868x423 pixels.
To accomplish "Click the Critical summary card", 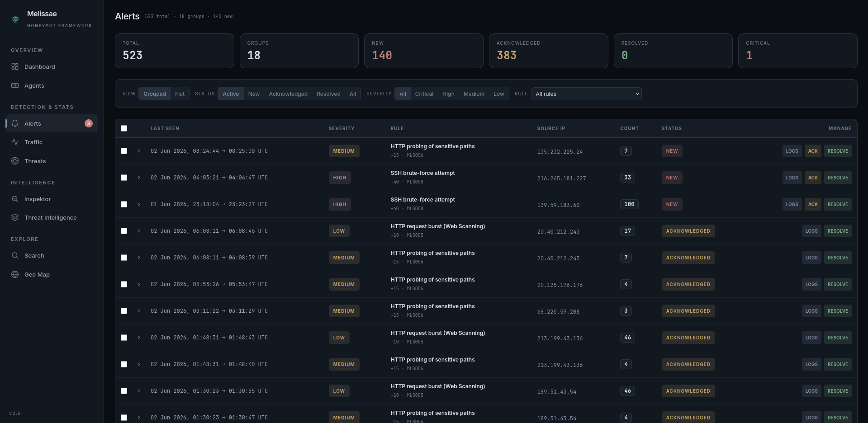I will [797, 51].
